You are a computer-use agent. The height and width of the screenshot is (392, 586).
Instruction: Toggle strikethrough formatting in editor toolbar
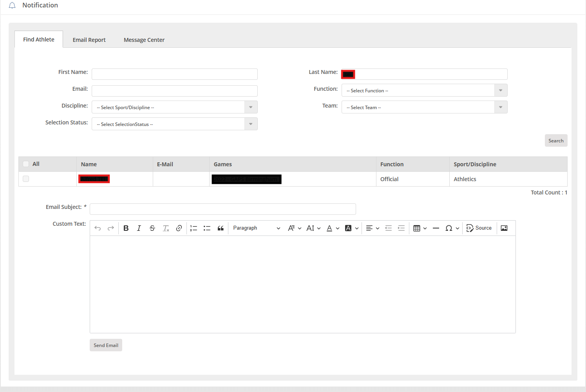(x=152, y=228)
